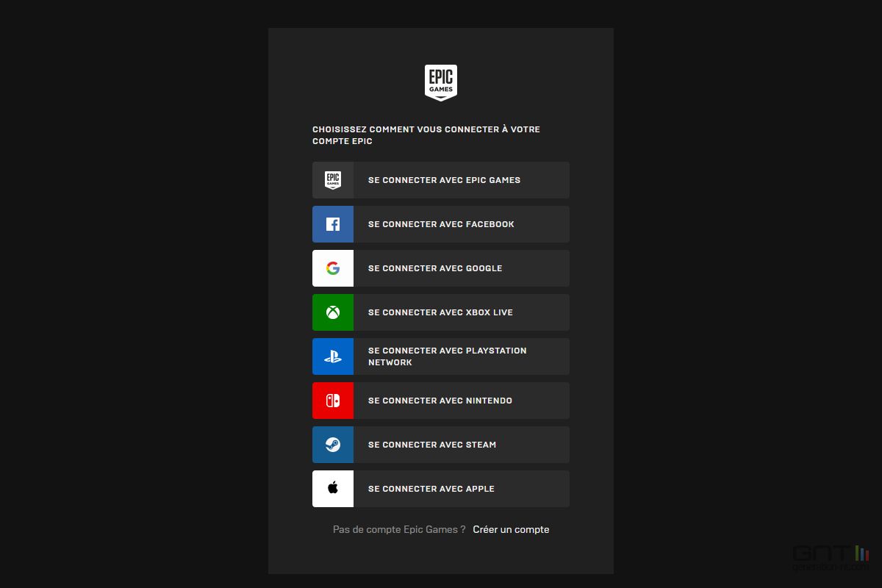Click the PlayStation logo icon
Screen dimensions: 882x588
[333, 356]
